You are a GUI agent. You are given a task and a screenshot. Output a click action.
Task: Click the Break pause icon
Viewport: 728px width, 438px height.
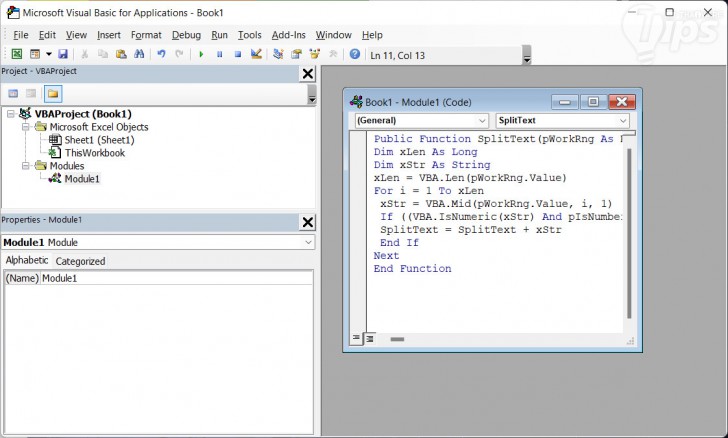coord(220,54)
